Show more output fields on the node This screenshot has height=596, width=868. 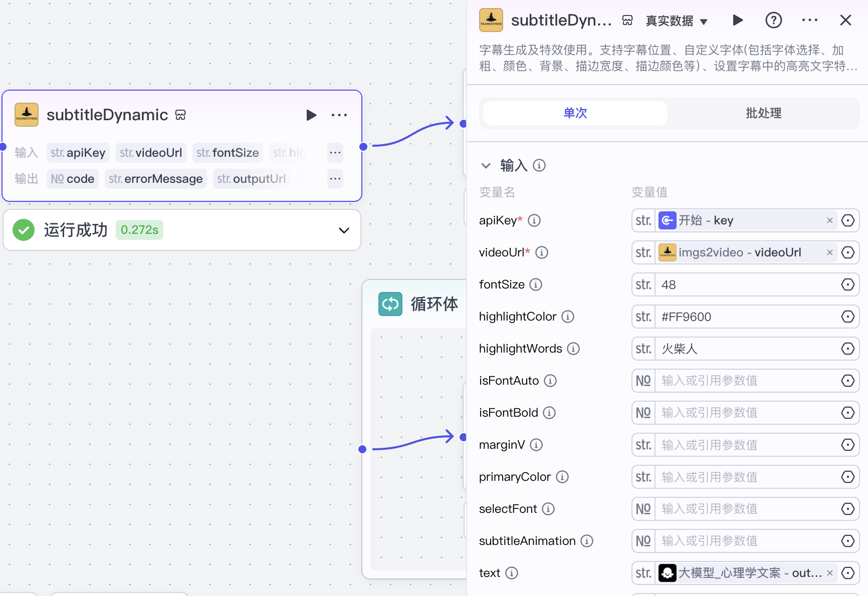pyautogui.click(x=335, y=179)
